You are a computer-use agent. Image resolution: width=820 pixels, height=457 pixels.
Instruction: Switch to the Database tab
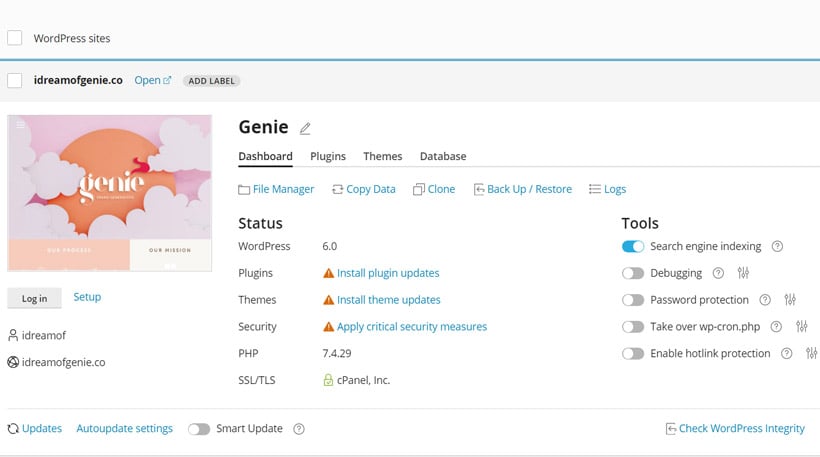coord(443,156)
